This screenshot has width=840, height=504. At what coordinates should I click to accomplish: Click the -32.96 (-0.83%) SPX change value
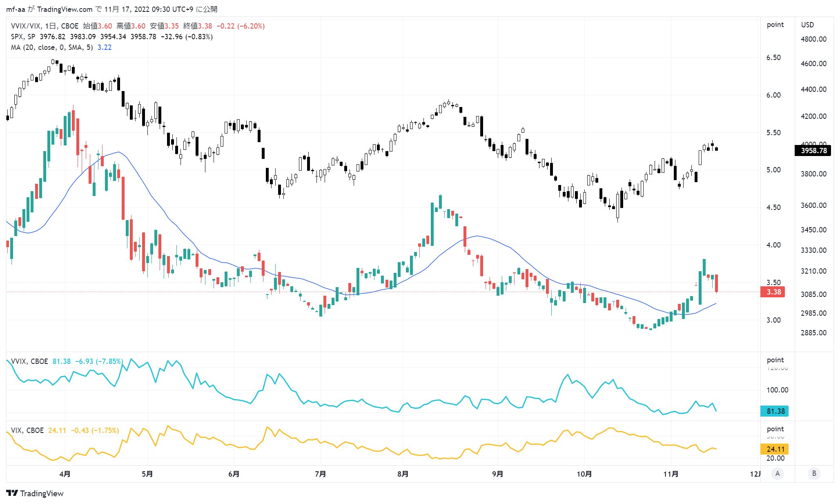[x=187, y=36]
